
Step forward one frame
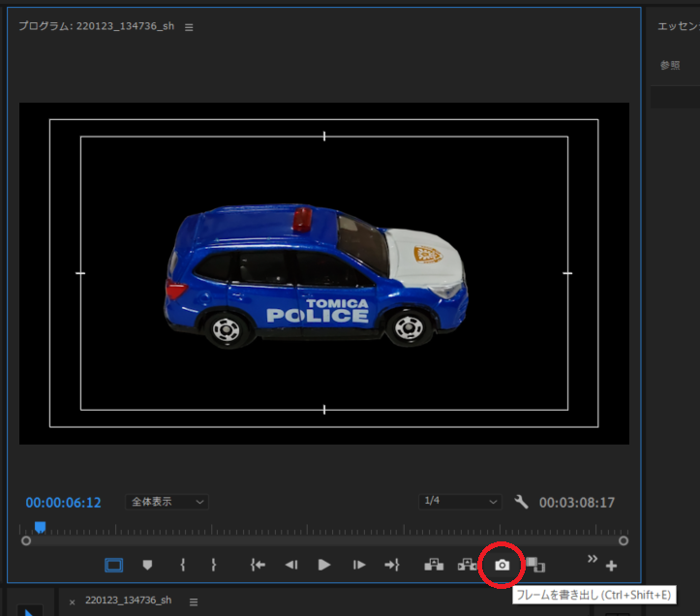359,565
